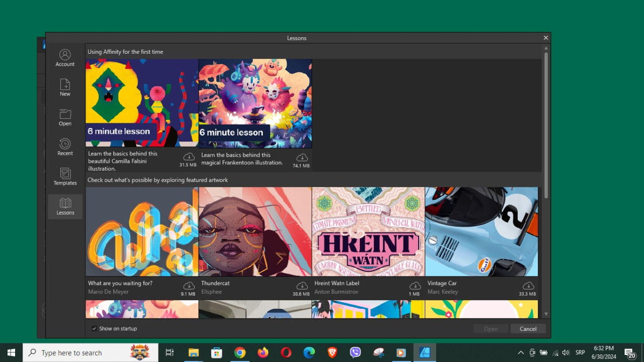Click the Cancel button
644x362 pixels.
(x=528, y=329)
